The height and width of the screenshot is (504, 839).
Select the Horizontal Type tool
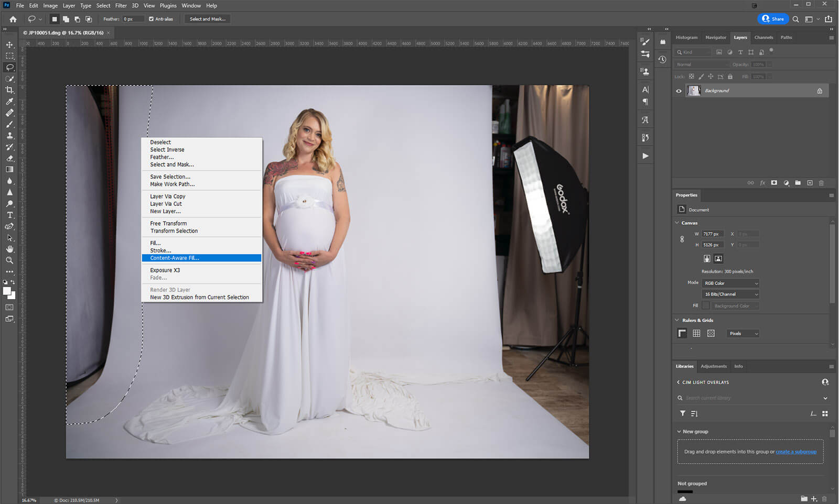pyautogui.click(x=9, y=215)
